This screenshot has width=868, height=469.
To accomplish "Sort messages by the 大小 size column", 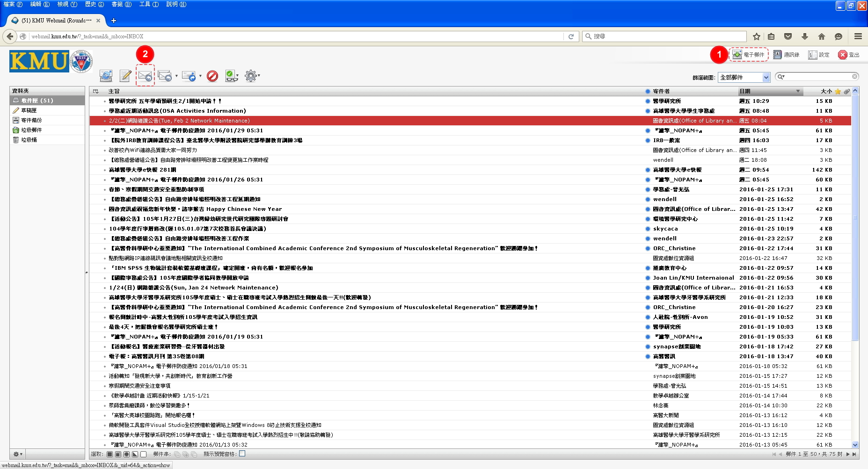I will tap(826, 91).
